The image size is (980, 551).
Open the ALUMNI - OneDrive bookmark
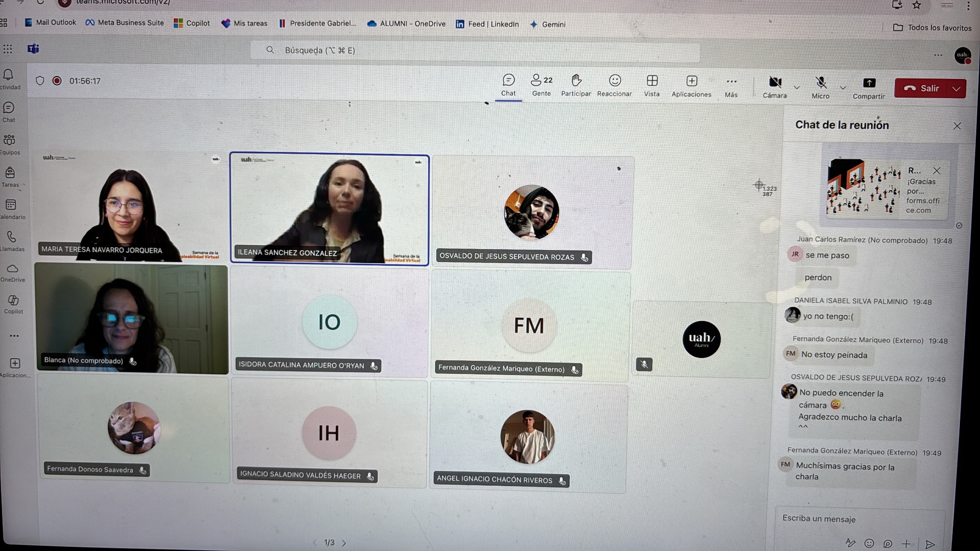click(x=406, y=24)
